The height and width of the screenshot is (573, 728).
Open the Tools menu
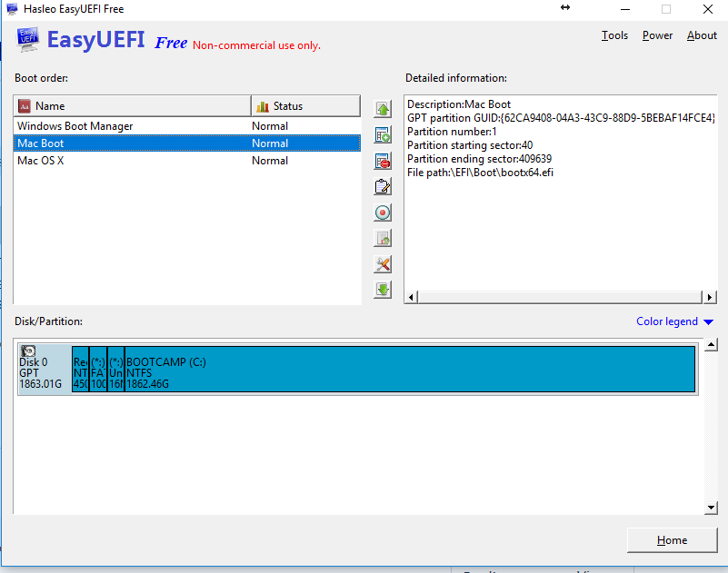[614, 35]
